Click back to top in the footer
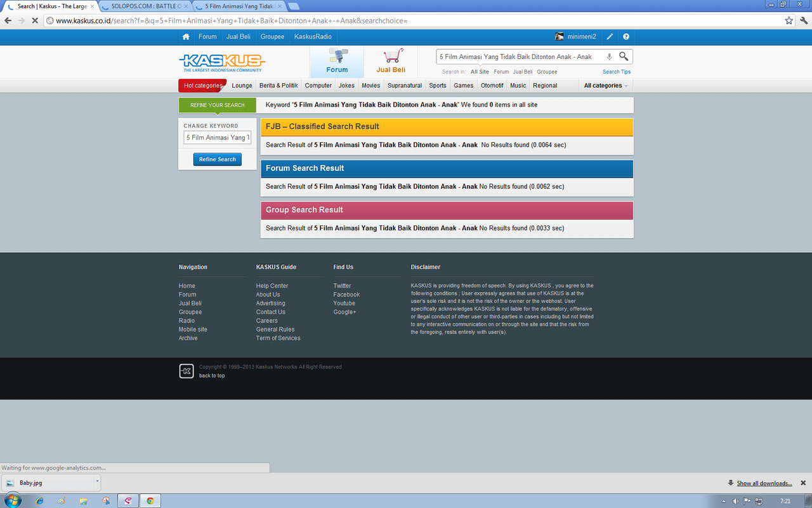Screen dimensions: 812x508 tap(212, 375)
